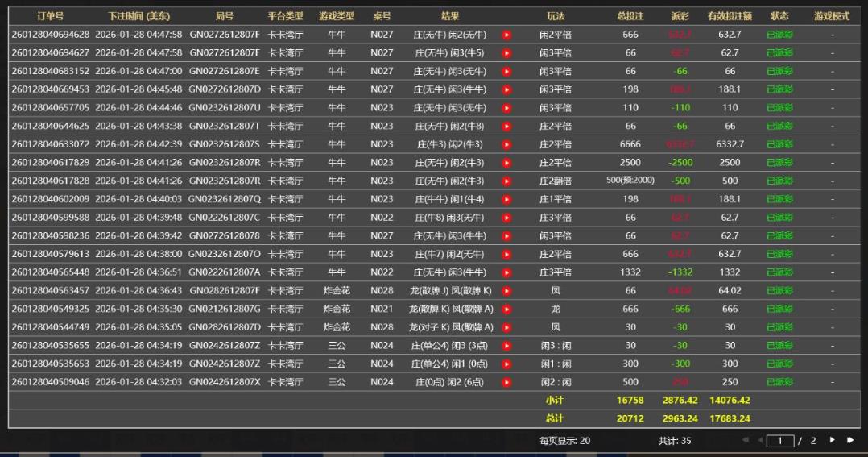Click the page number input field
This screenshot has width=868, height=457.
point(779,441)
